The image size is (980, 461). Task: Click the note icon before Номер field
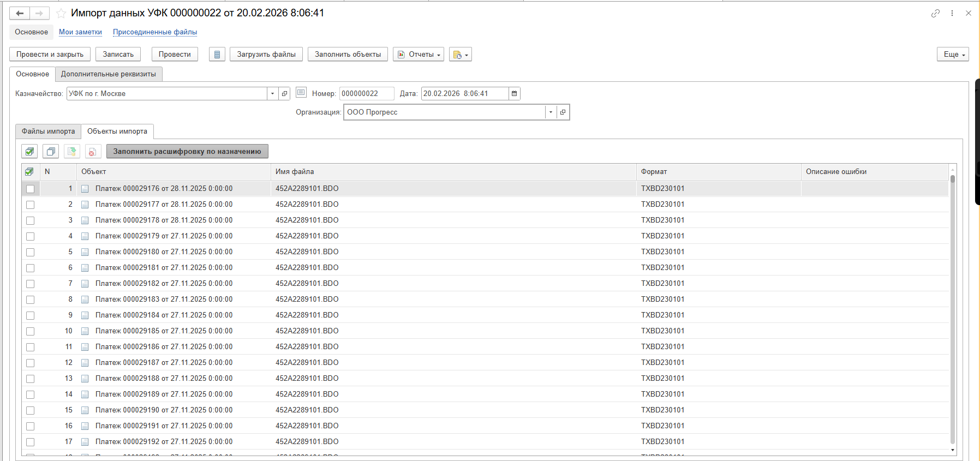click(x=301, y=93)
